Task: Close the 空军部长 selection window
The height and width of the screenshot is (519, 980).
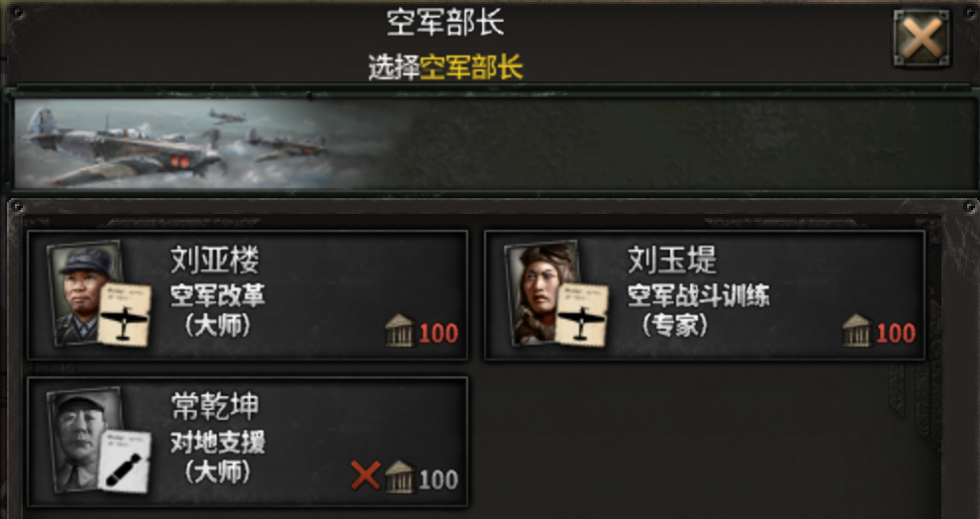Action: [x=922, y=39]
